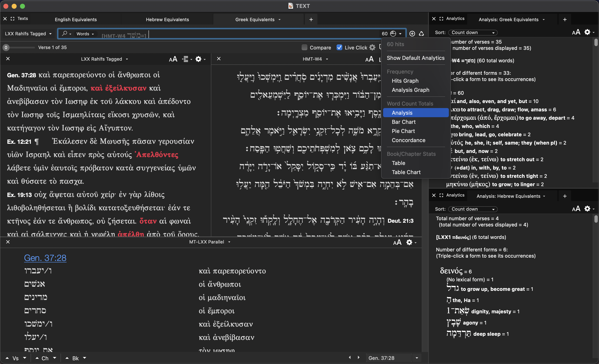Select Pie Chart from the analytics menu

pyautogui.click(x=403, y=131)
